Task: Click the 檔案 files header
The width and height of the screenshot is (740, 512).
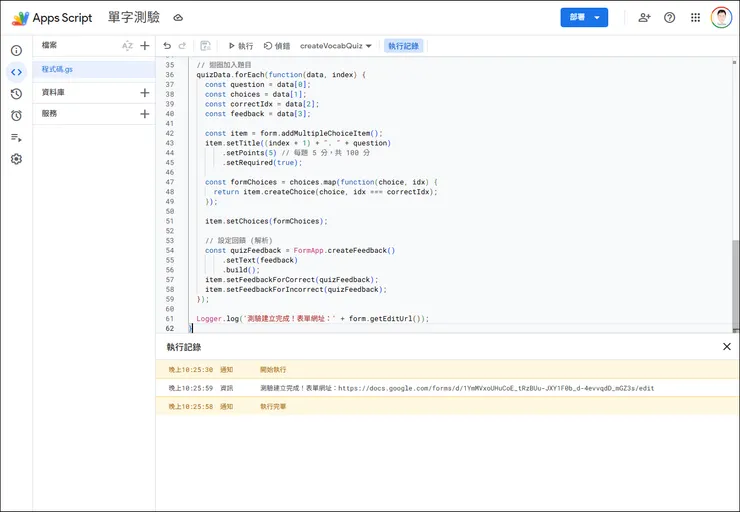Action: point(49,45)
